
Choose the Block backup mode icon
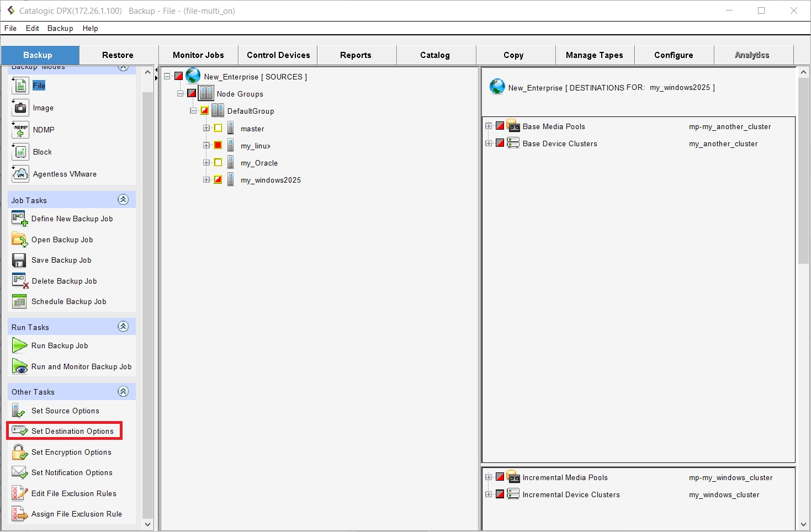point(20,152)
